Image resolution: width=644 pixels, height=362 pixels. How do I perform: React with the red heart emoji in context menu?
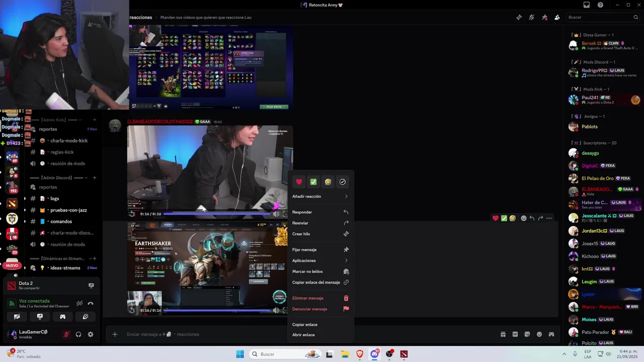pos(299,182)
